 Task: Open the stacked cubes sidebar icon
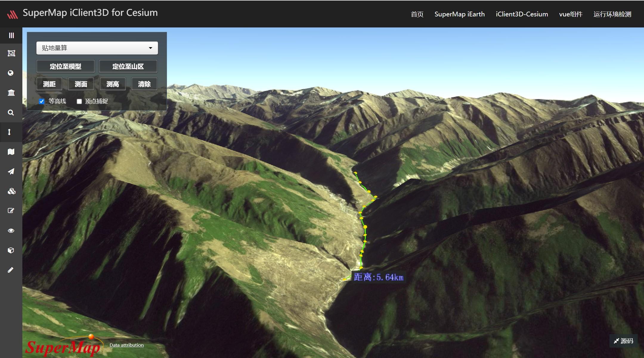[x=11, y=191]
